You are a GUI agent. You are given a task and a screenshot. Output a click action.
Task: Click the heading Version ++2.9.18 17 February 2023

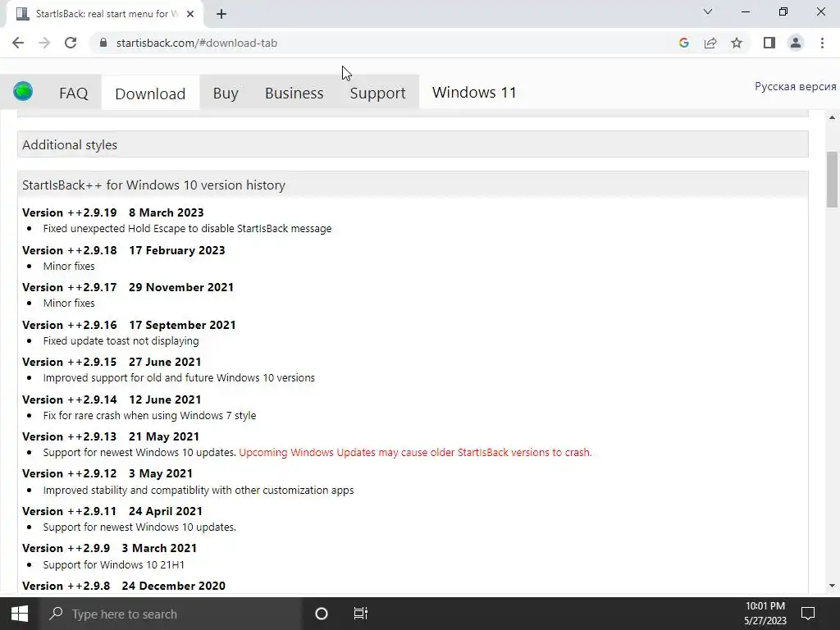[x=124, y=250]
